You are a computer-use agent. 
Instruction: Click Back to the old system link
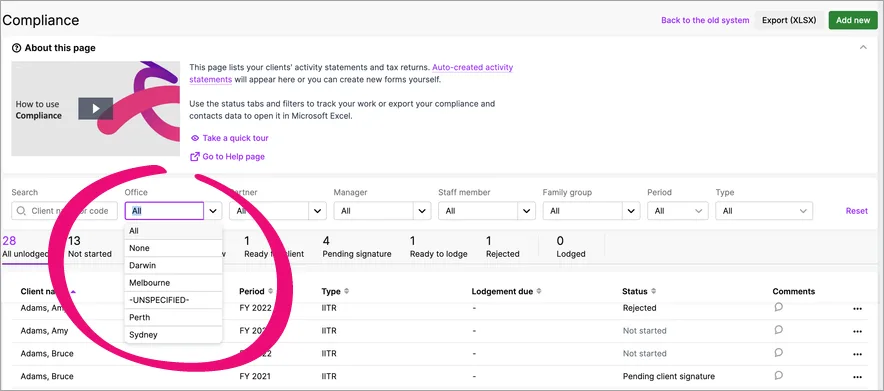coord(705,20)
